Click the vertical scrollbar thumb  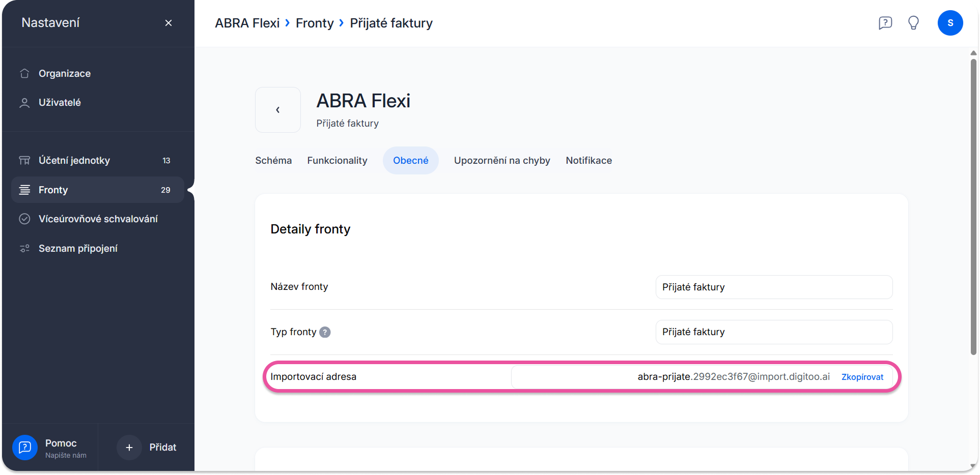coord(973,206)
